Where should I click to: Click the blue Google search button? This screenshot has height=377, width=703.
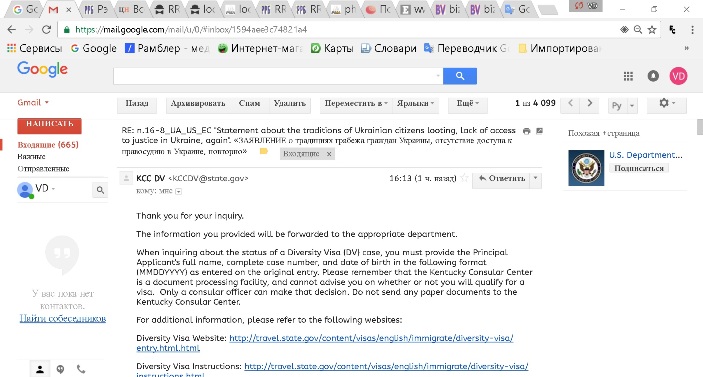(x=460, y=76)
